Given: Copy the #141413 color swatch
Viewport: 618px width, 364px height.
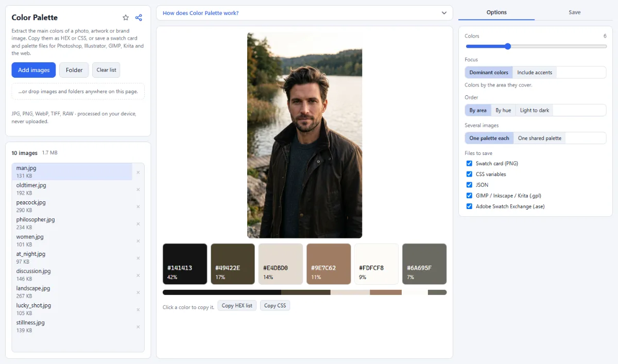Looking at the screenshot, I should click(185, 264).
